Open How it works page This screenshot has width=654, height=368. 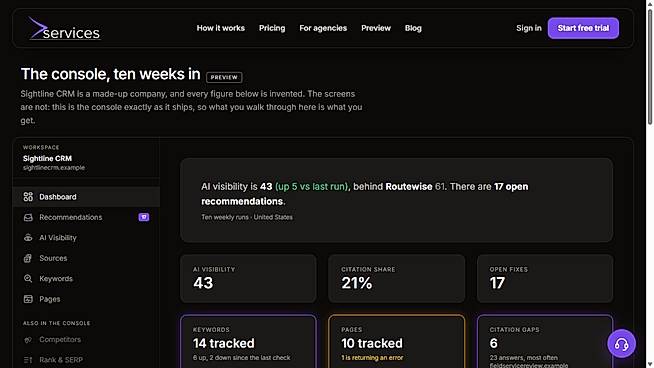pyautogui.click(x=221, y=28)
